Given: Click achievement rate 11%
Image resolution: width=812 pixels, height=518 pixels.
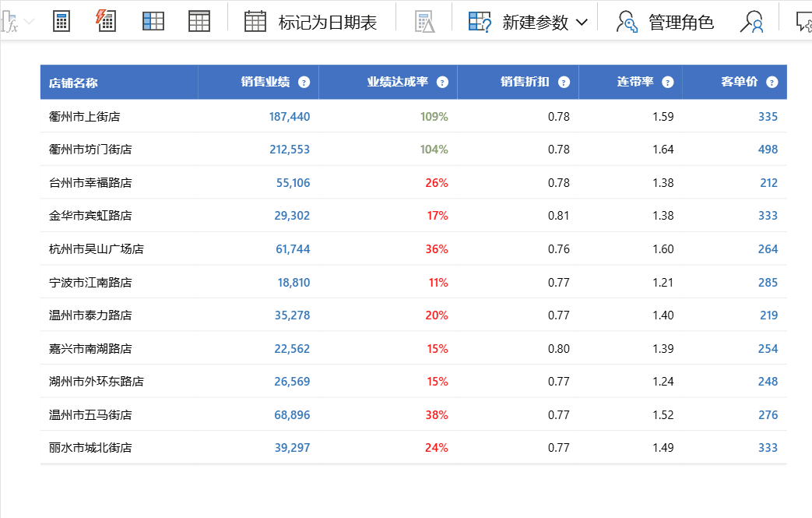Looking at the screenshot, I should click(x=438, y=282).
